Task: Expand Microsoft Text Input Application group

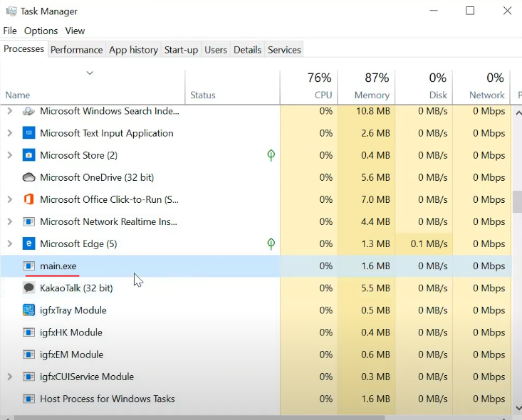Action: coord(10,133)
